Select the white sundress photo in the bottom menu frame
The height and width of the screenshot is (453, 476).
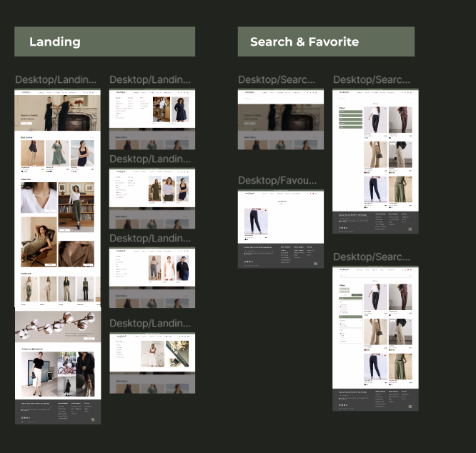coord(153,354)
